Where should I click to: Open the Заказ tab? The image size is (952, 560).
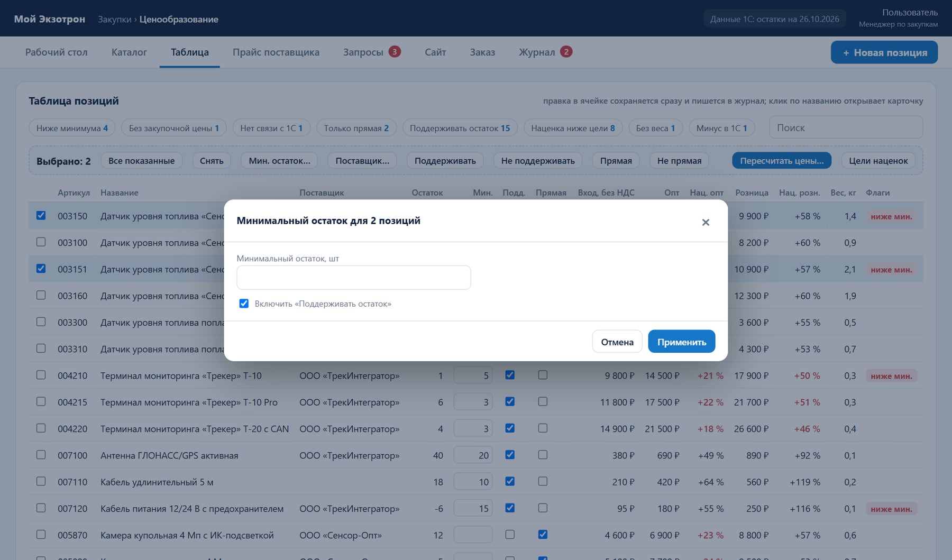click(482, 52)
